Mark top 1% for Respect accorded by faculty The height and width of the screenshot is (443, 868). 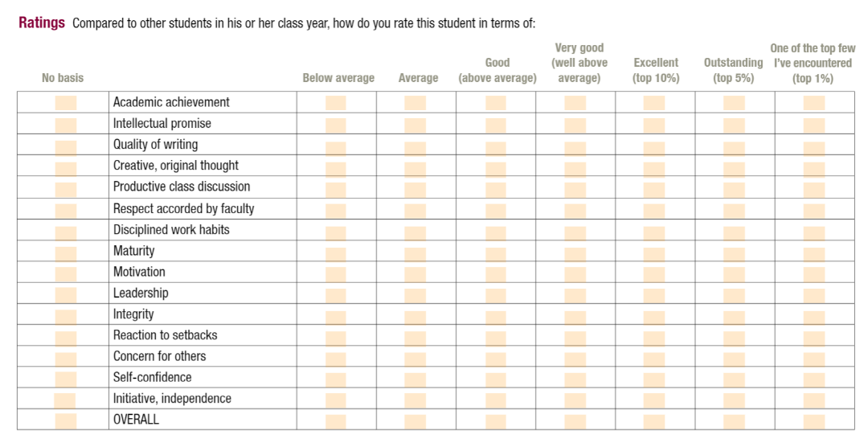pyautogui.click(x=814, y=209)
